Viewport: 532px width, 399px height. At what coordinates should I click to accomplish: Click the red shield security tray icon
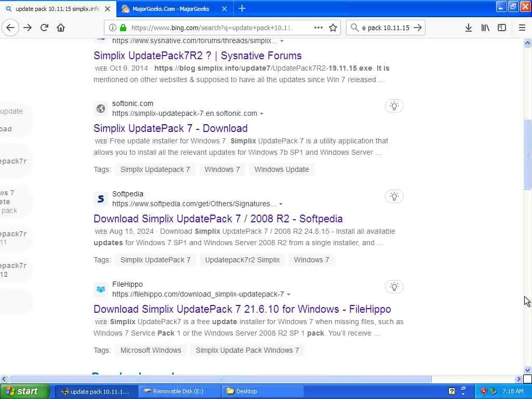[484, 392]
